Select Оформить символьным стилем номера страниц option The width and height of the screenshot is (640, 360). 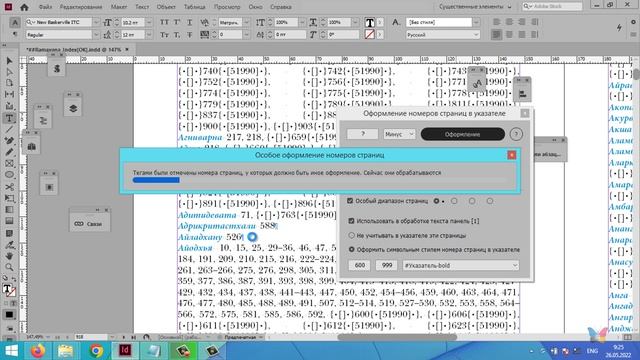[351, 249]
